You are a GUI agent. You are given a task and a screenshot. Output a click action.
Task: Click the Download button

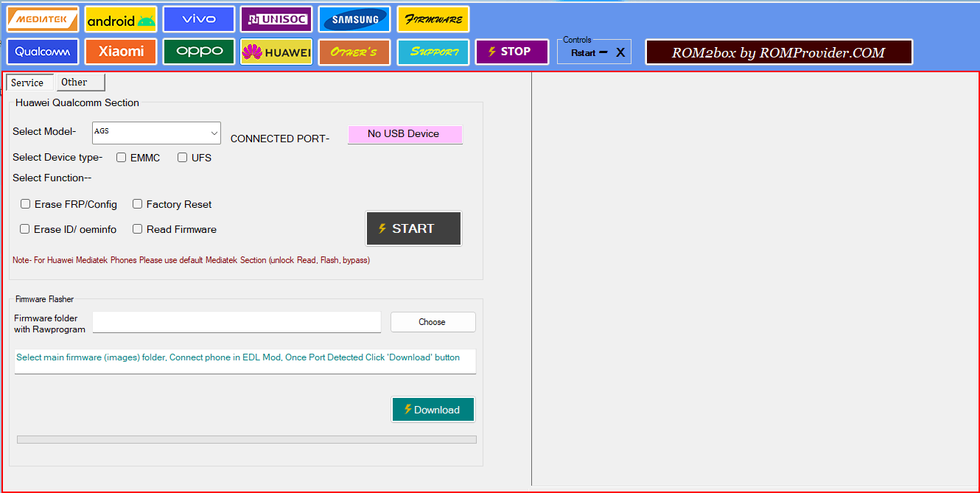433,409
